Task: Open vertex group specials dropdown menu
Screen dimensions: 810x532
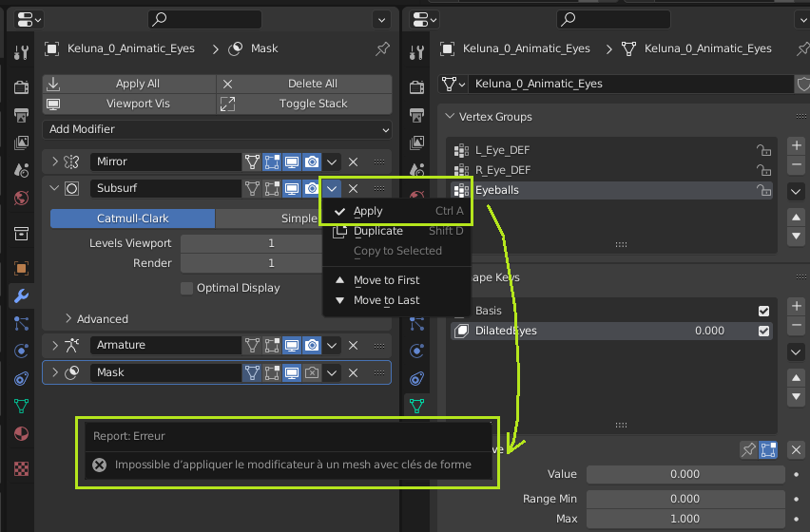Action: pos(796,192)
